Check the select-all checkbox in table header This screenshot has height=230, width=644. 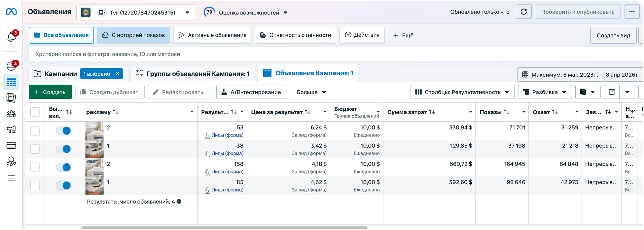pyautogui.click(x=35, y=112)
